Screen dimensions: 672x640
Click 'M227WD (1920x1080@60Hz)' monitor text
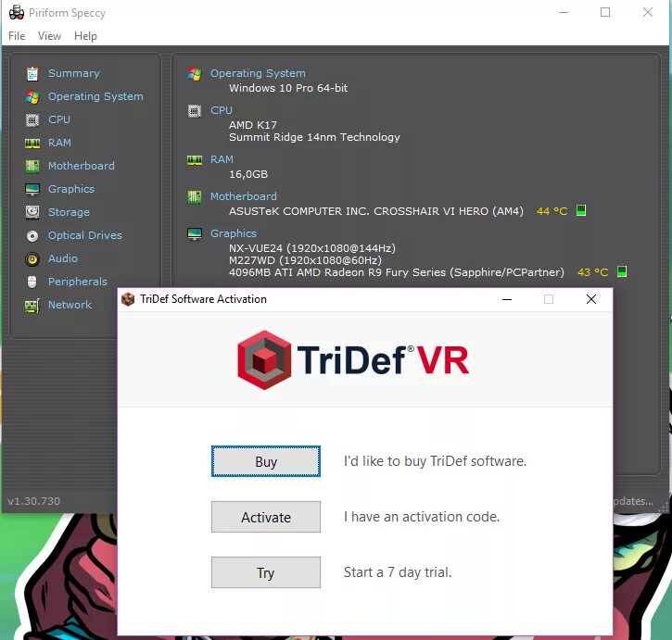click(x=305, y=260)
